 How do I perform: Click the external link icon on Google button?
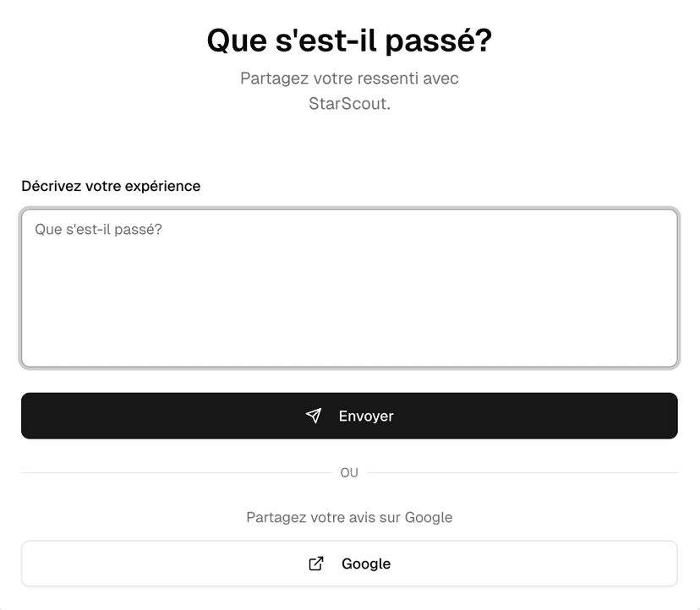tap(315, 563)
